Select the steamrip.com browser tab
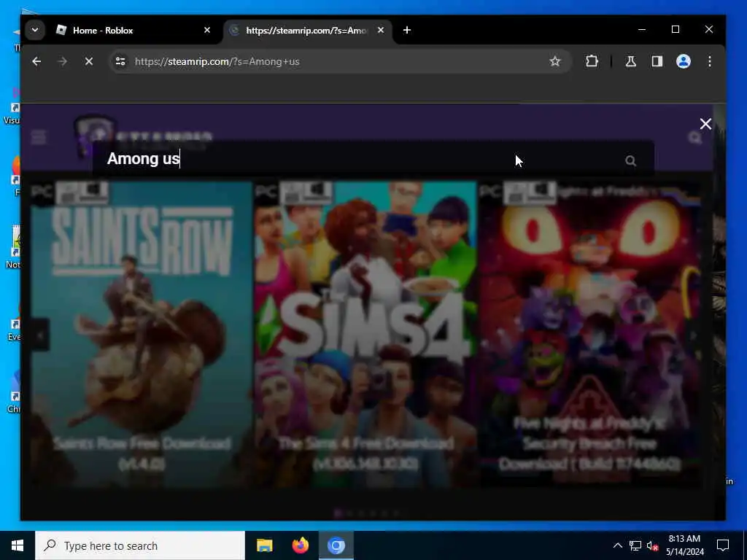This screenshot has height=560, width=747. click(x=308, y=31)
